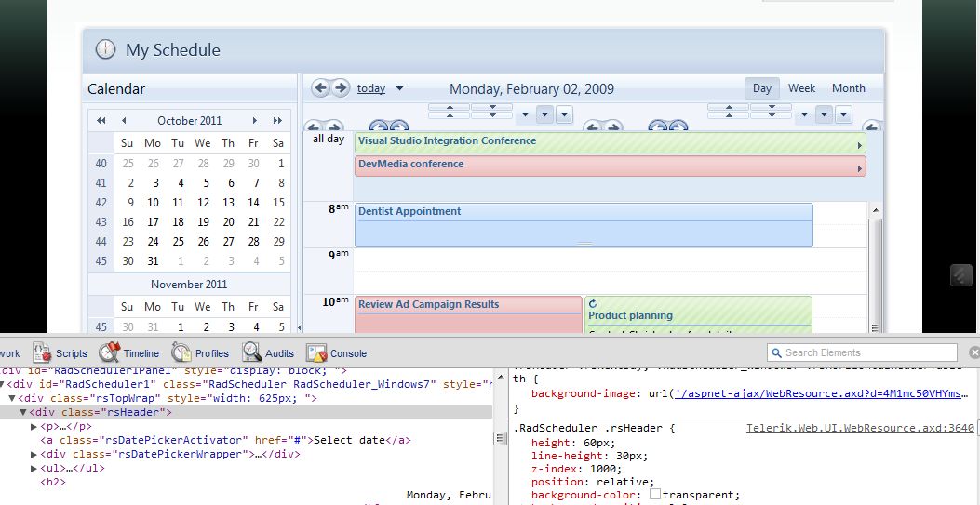Select week number 40 row header
980x505 pixels.
tap(101, 164)
